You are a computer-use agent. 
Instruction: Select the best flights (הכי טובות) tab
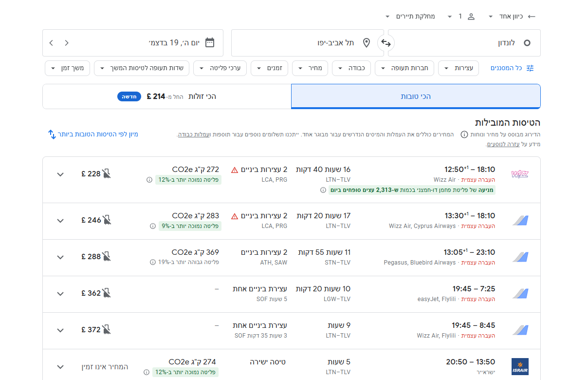[x=416, y=96]
